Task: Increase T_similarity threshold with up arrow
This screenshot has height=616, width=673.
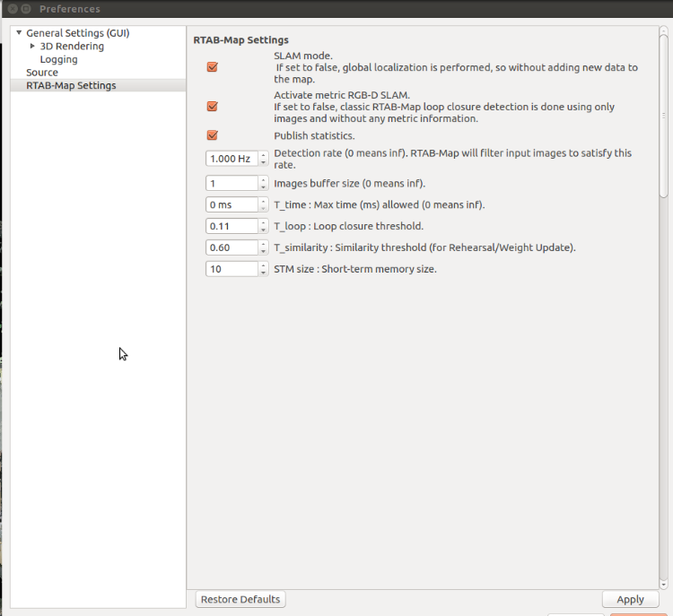Action: coord(263,244)
